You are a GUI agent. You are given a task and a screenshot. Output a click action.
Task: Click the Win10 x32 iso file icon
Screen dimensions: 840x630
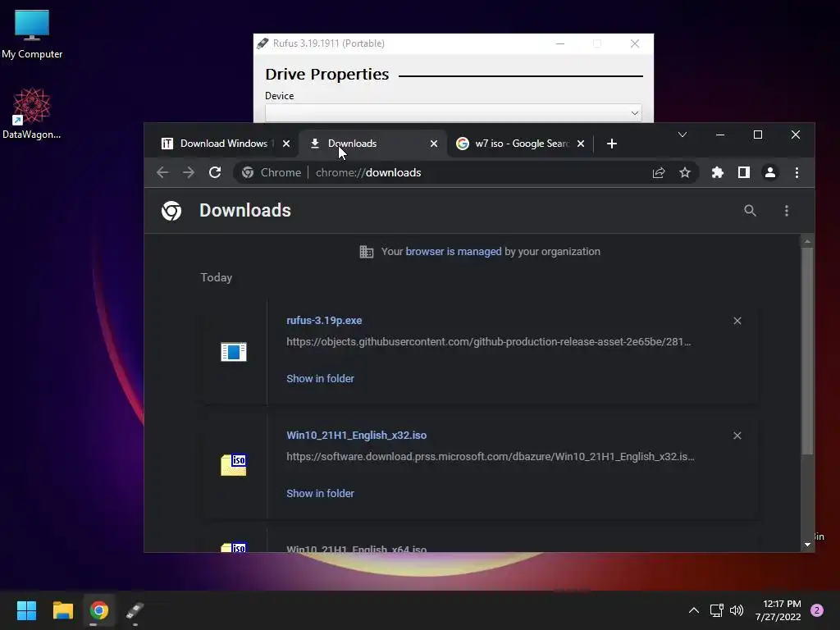point(234,464)
